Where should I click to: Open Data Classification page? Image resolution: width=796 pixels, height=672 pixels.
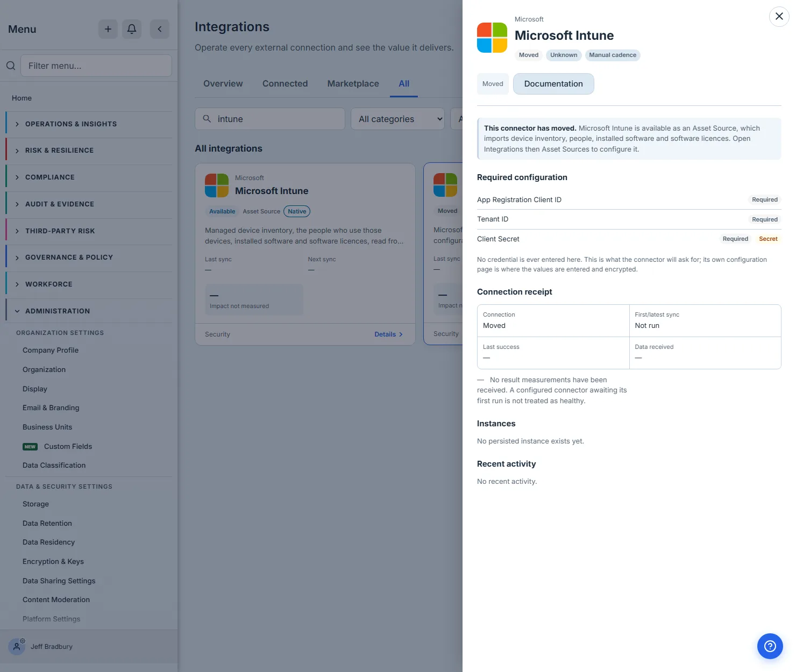coord(54,466)
